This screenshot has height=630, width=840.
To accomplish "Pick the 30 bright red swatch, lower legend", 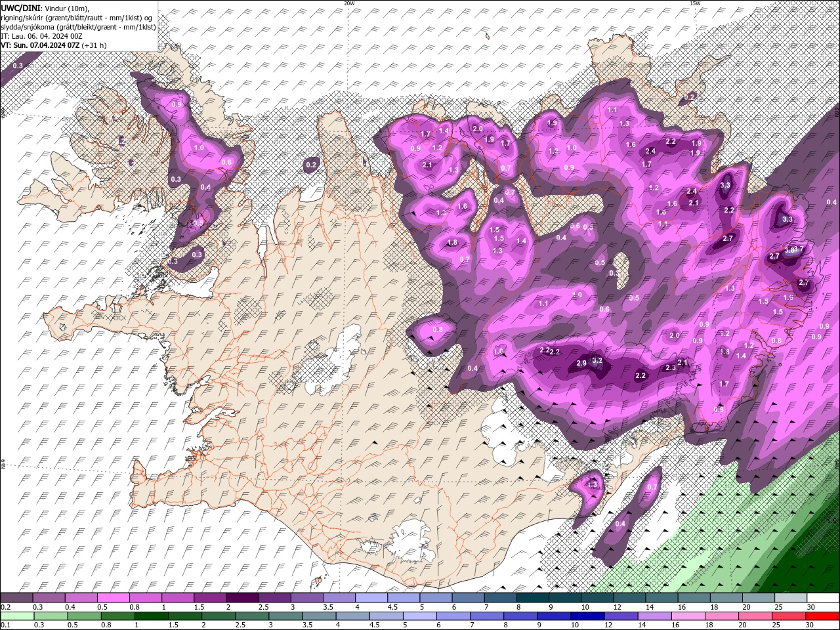I will tap(822, 616).
